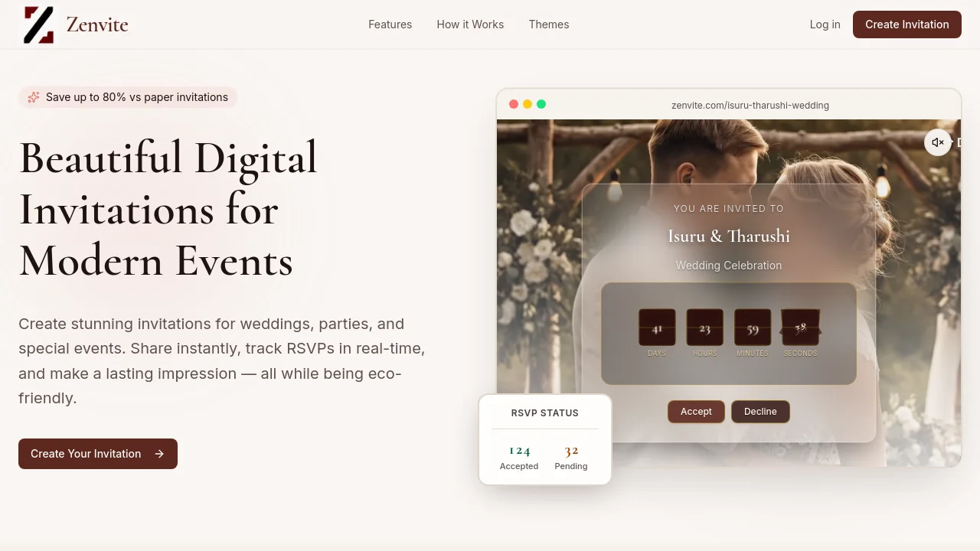Click the red dot in mock browser
The height and width of the screenshot is (551, 980).
514,104
